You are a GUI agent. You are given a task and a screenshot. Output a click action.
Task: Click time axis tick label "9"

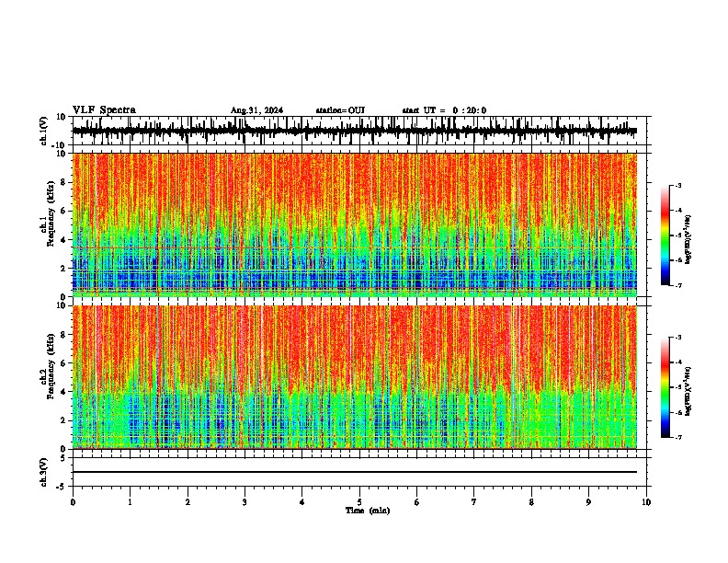pos(588,502)
